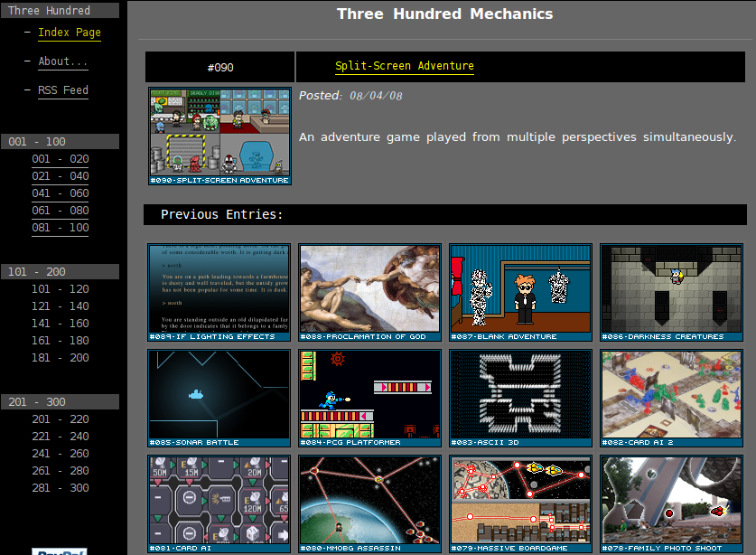Click the #090 Split-Screen Adventure thumbnail
Screen dimensions: 756x555
(x=219, y=136)
